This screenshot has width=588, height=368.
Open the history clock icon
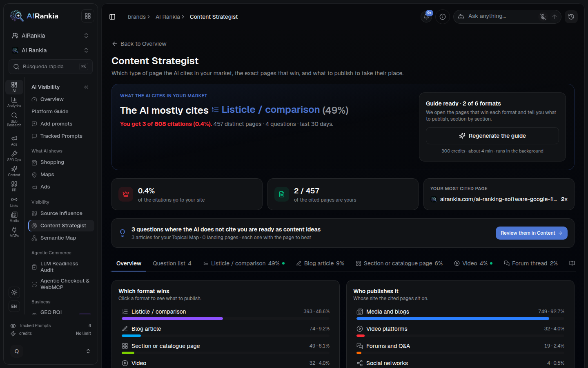(571, 17)
